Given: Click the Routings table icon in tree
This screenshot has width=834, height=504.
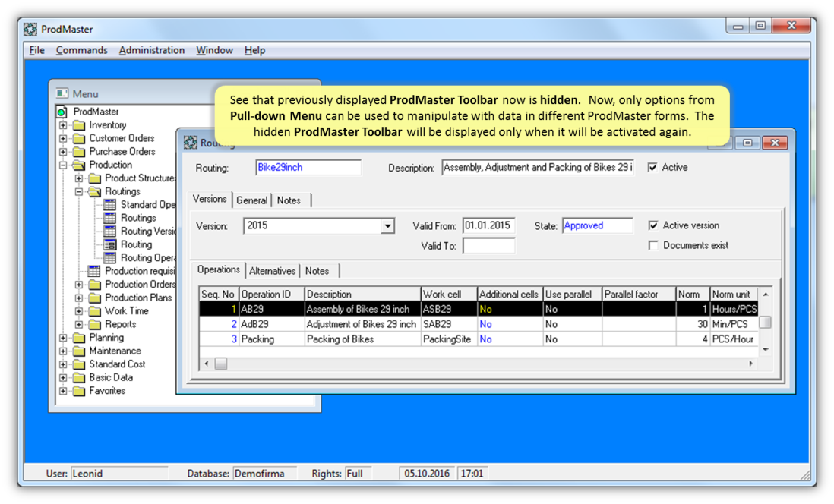Looking at the screenshot, I should [109, 218].
